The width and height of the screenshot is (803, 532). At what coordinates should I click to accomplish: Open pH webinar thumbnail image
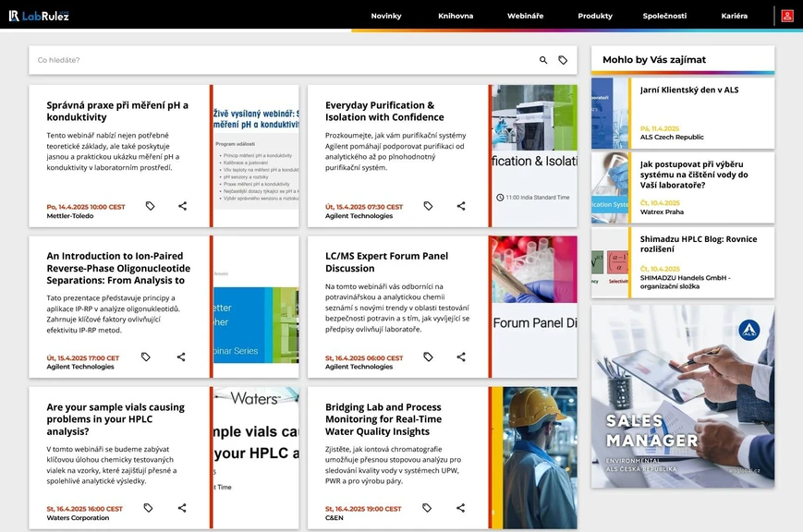256,156
